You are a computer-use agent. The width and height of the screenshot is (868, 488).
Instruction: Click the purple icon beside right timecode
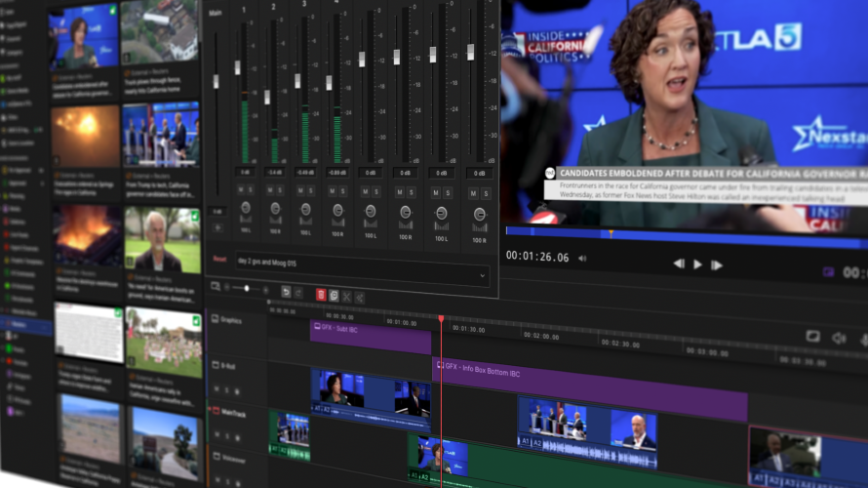pyautogui.click(x=828, y=271)
